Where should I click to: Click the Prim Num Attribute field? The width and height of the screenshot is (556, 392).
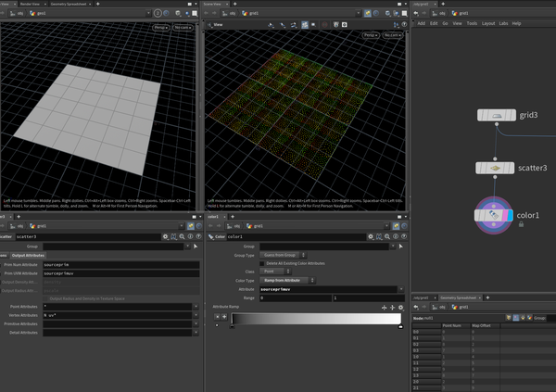click(120, 264)
